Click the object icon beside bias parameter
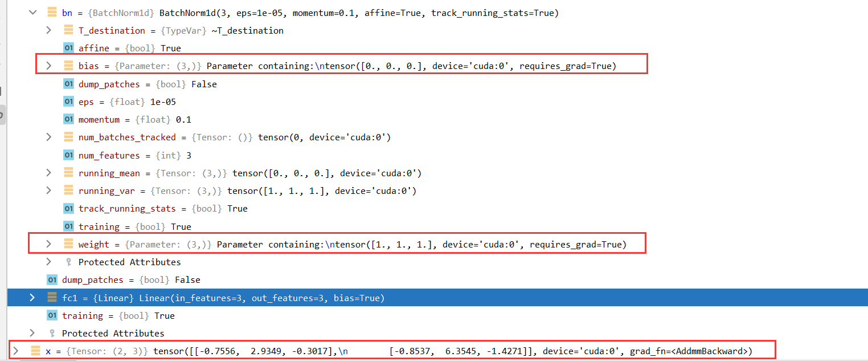The height and width of the screenshot is (361, 868). click(68, 66)
